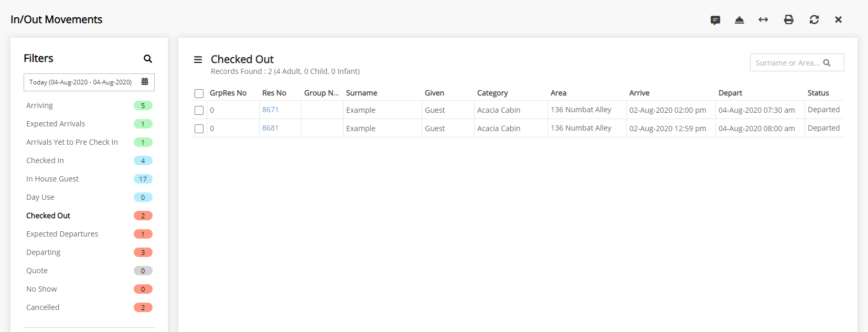Open the message notes icon

tap(715, 20)
